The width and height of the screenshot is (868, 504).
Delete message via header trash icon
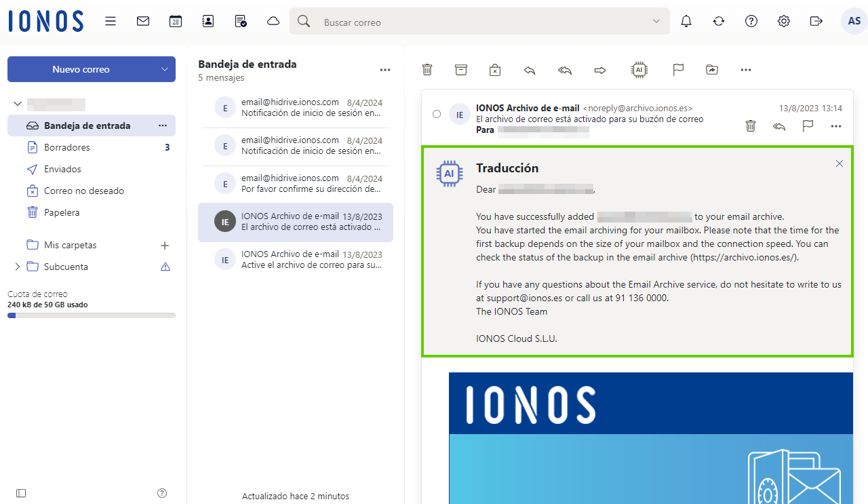(x=751, y=125)
